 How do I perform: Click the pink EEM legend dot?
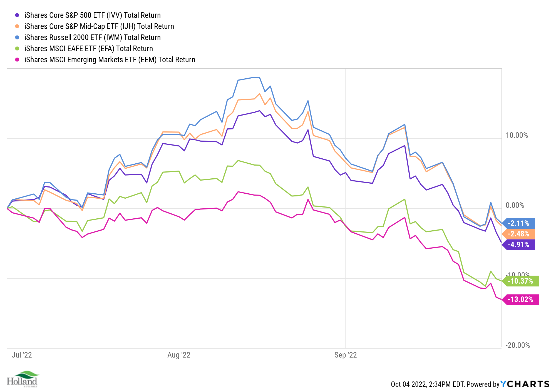click(17, 60)
